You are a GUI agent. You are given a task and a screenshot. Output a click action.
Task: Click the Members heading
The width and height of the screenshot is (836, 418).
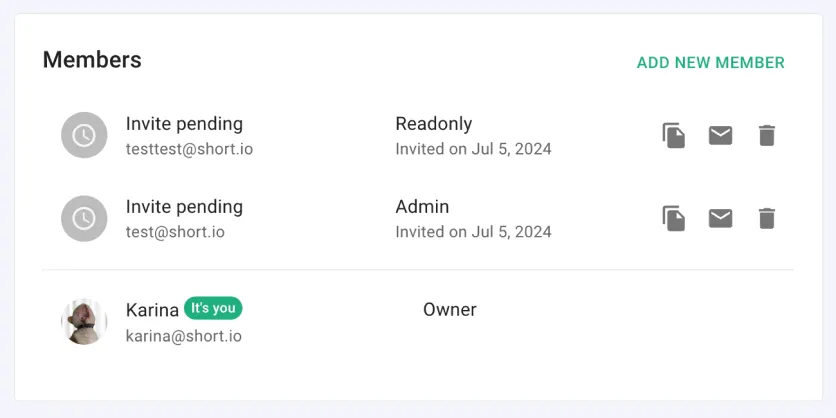(92, 60)
